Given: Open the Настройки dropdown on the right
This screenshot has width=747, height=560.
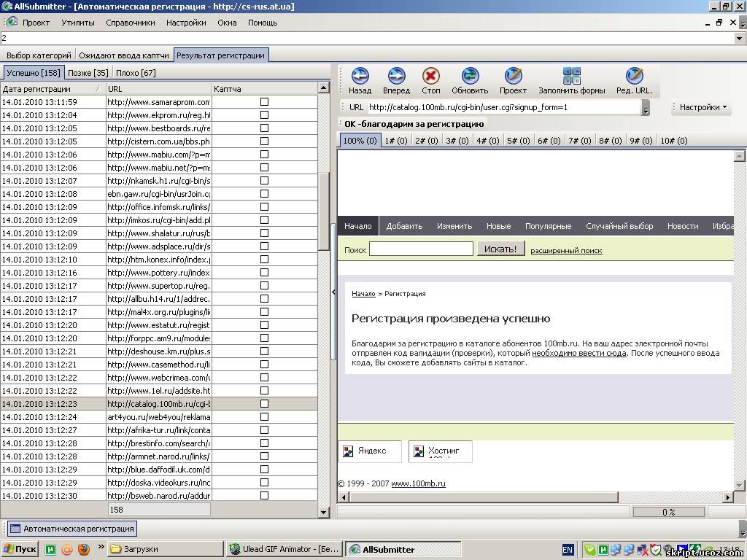Looking at the screenshot, I should [x=703, y=107].
